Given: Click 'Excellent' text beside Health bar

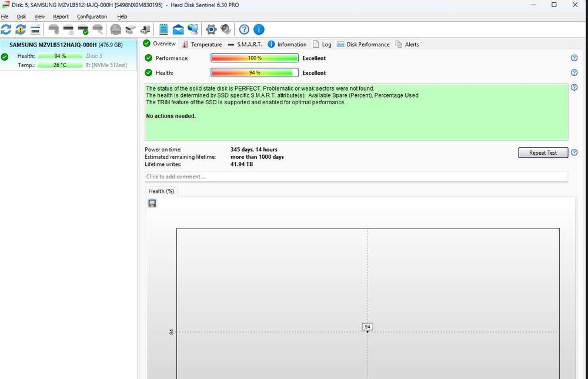Looking at the screenshot, I should (314, 73).
